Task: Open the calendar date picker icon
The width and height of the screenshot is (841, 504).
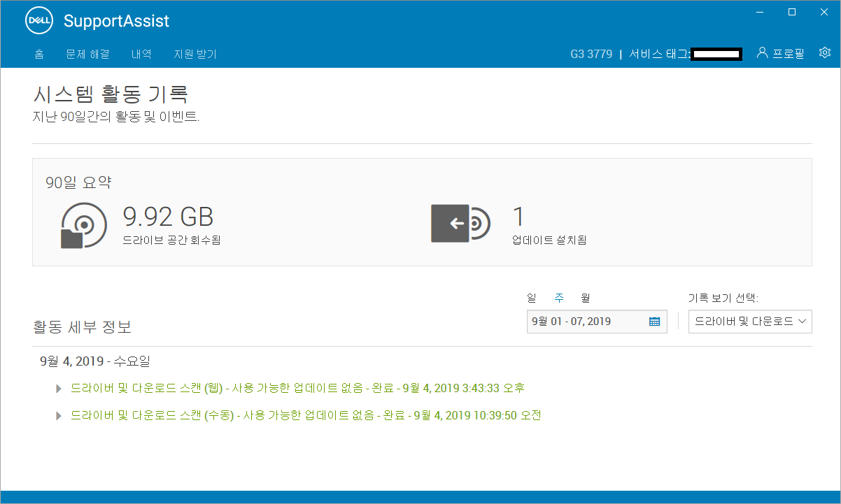Action: click(x=655, y=322)
